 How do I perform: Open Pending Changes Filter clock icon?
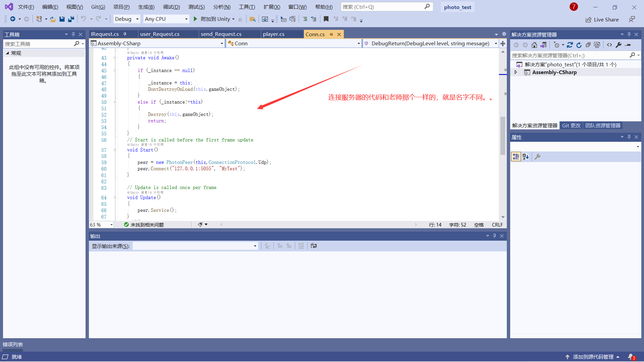[x=557, y=45]
